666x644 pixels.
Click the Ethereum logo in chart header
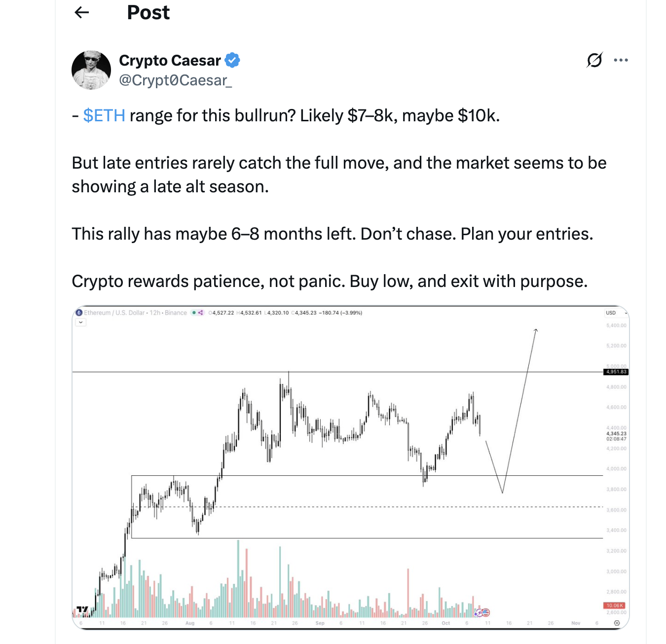tap(79, 313)
